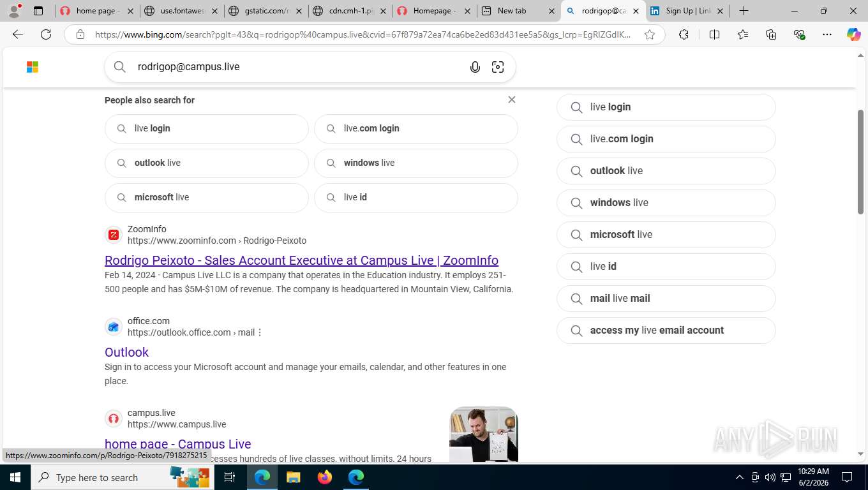Click the magnifier in search box
Viewport: 868px width, 490px height.
(x=120, y=66)
